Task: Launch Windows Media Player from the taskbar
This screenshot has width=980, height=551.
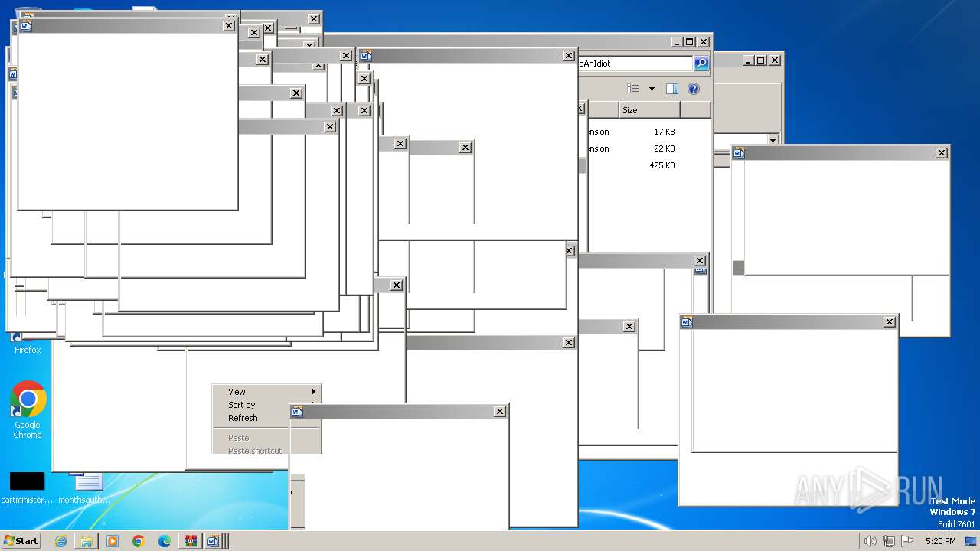Action: (113, 541)
